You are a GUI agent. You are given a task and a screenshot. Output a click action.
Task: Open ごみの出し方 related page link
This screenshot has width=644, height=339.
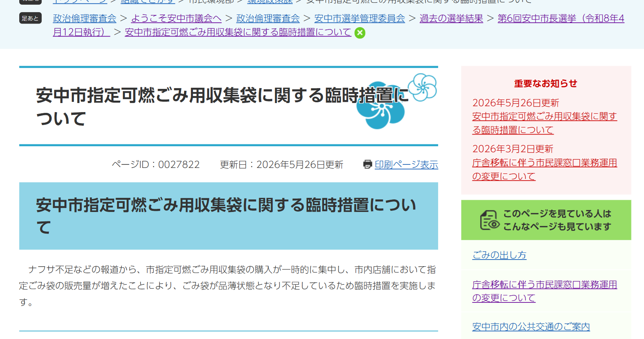499,255
